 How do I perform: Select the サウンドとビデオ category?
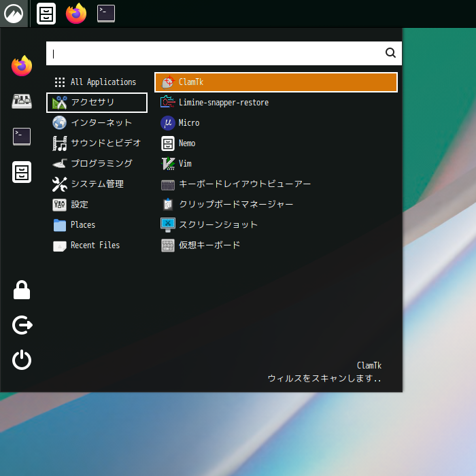click(97, 143)
